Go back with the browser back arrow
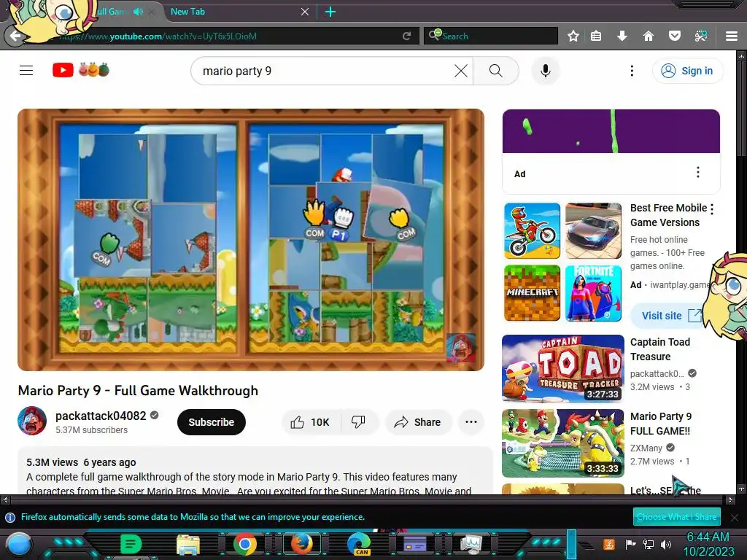747x560 pixels. [x=15, y=36]
